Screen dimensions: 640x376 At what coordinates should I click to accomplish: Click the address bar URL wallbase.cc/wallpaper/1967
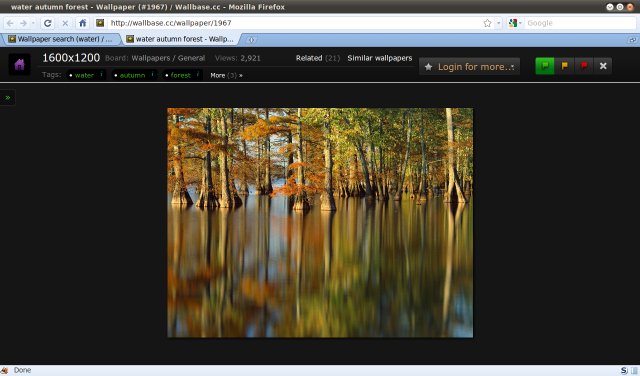tap(171, 23)
